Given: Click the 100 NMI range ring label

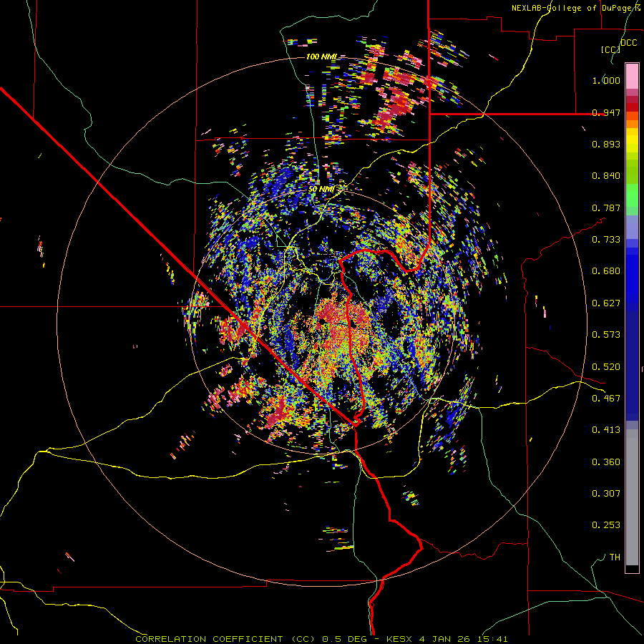Looking at the screenshot, I should point(321,57).
